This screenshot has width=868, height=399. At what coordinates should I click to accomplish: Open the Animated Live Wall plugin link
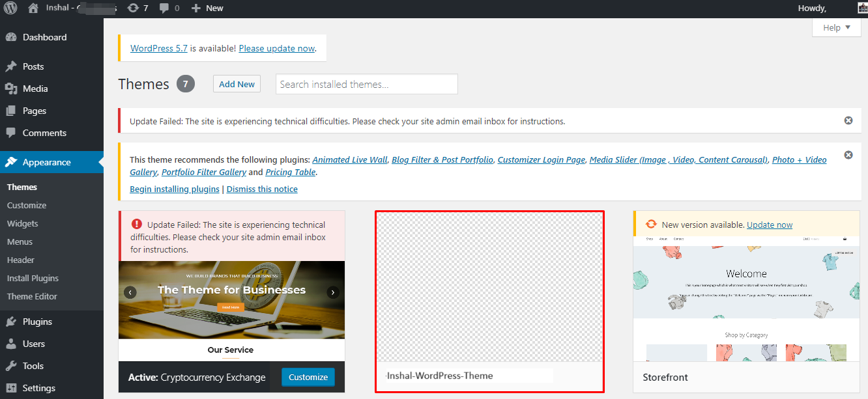350,159
